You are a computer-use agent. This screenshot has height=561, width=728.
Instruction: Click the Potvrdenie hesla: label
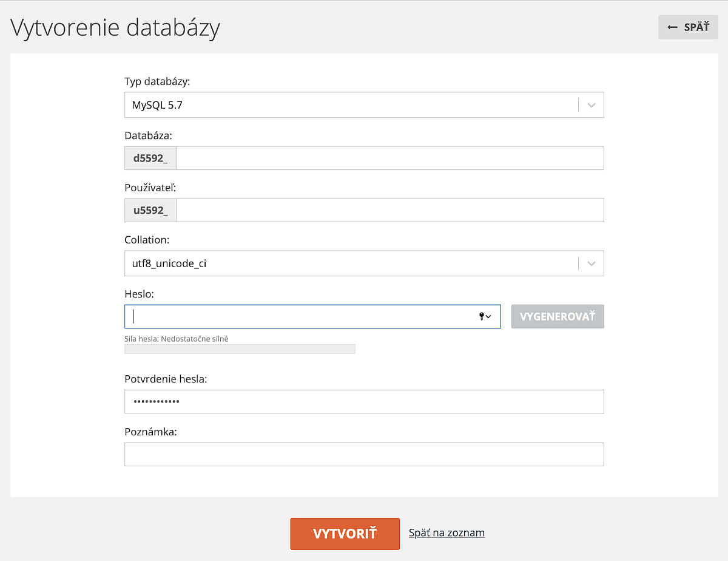tap(166, 379)
